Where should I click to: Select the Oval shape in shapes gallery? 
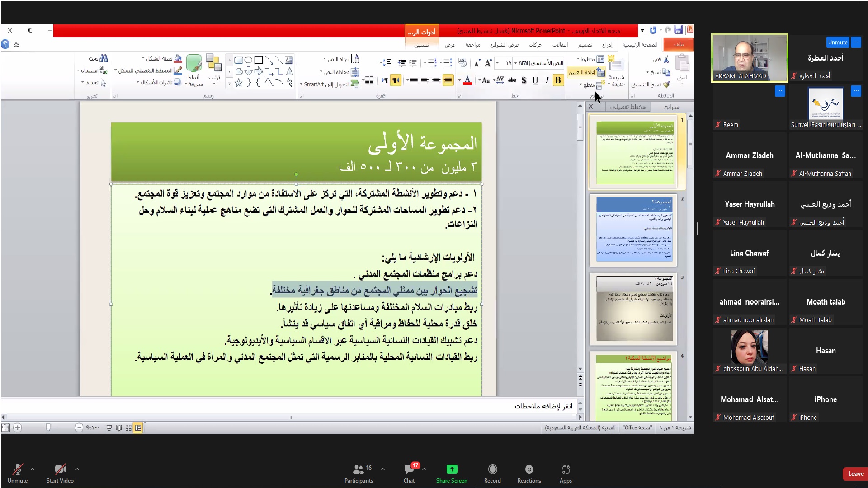point(248,60)
